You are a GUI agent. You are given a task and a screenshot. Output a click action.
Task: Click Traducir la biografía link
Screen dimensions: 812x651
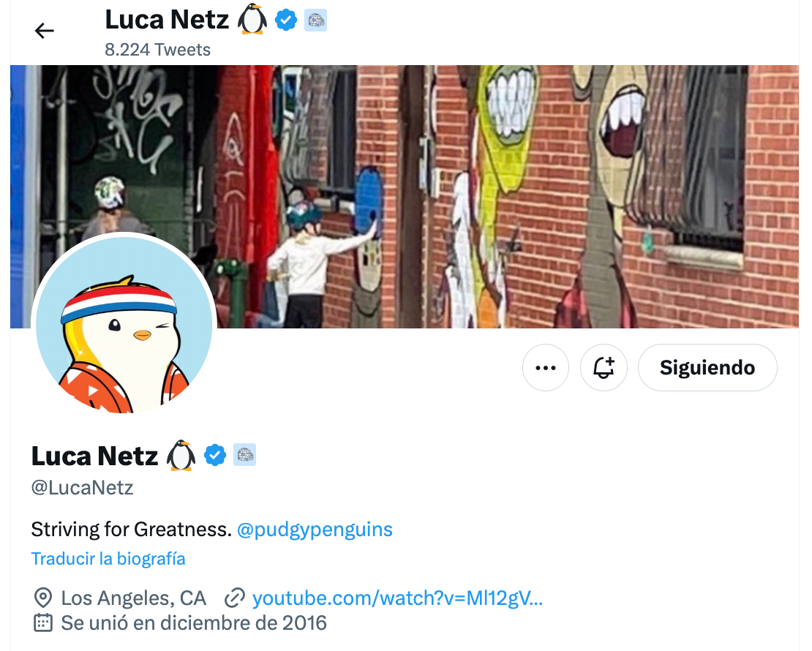click(x=108, y=559)
